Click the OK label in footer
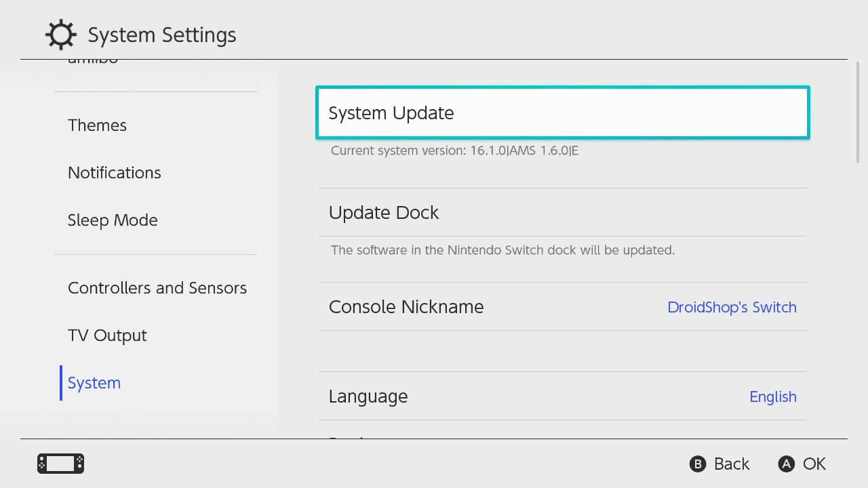This screenshot has height=488, width=868. click(814, 464)
